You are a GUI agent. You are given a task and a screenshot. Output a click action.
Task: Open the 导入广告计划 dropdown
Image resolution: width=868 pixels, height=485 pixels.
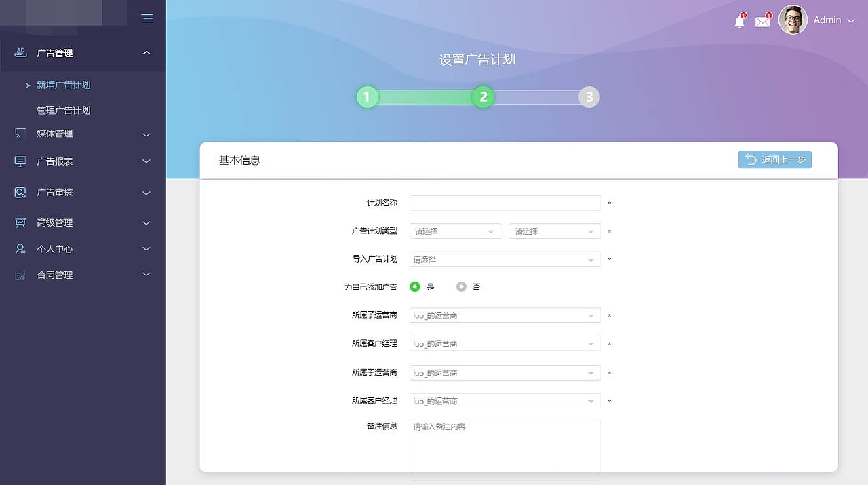click(505, 259)
